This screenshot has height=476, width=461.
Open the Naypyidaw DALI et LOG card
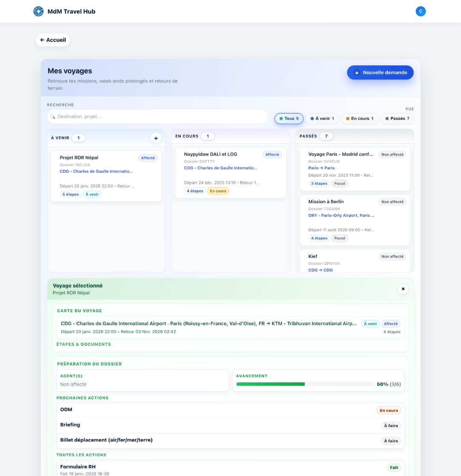(x=230, y=173)
